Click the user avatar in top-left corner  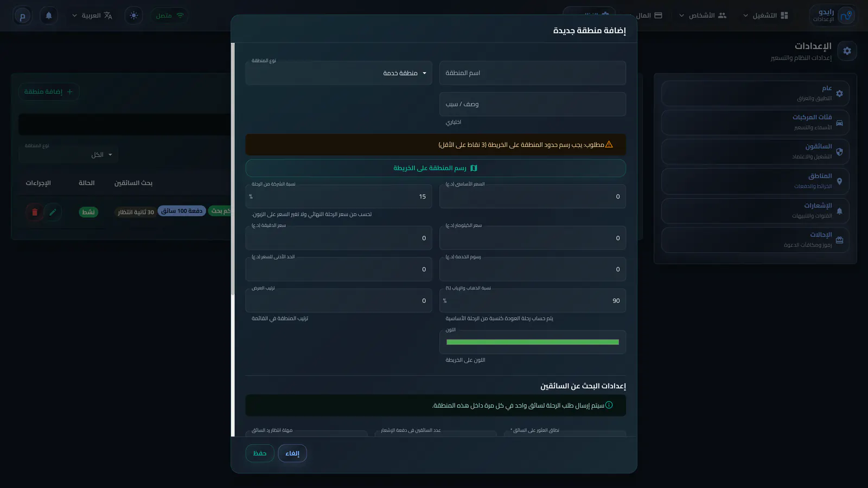click(x=22, y=16)
